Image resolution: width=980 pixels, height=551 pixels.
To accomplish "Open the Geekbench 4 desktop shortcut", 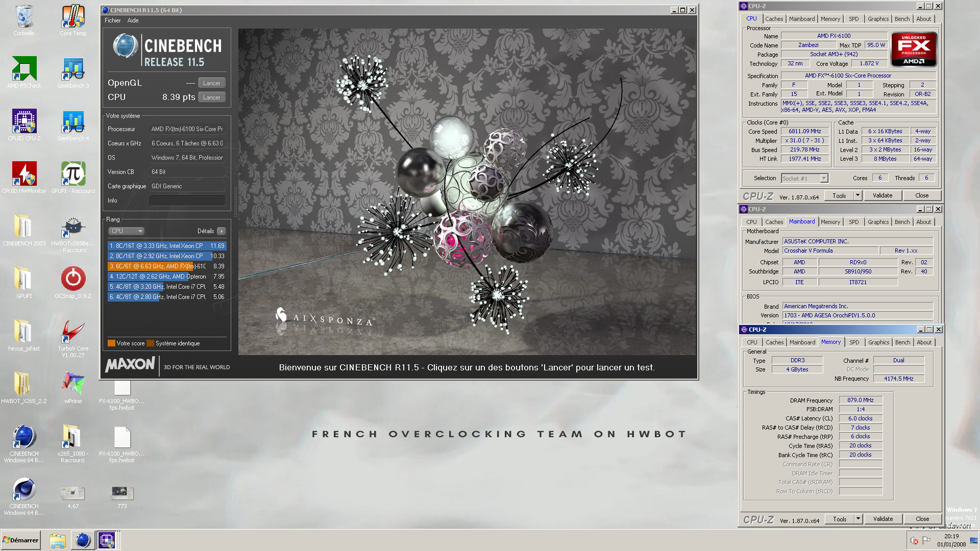I will point(73,126).
